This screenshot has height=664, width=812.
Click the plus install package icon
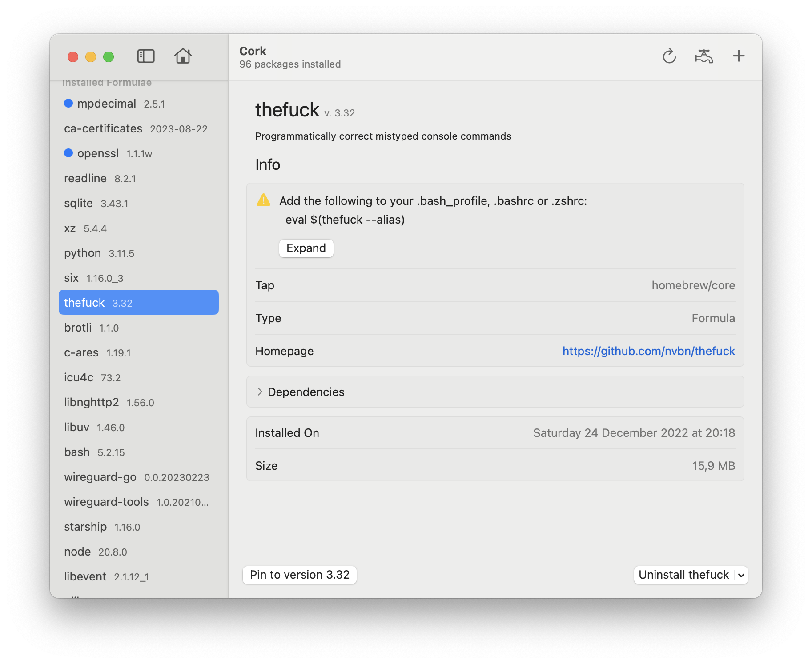pos(739,56)
